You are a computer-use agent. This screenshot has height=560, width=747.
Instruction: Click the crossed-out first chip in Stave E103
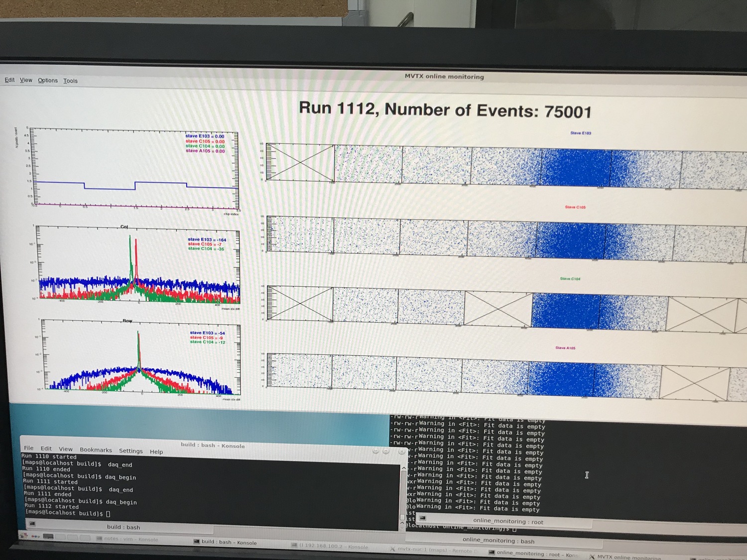pyautogui.click(x=300, y=162)
